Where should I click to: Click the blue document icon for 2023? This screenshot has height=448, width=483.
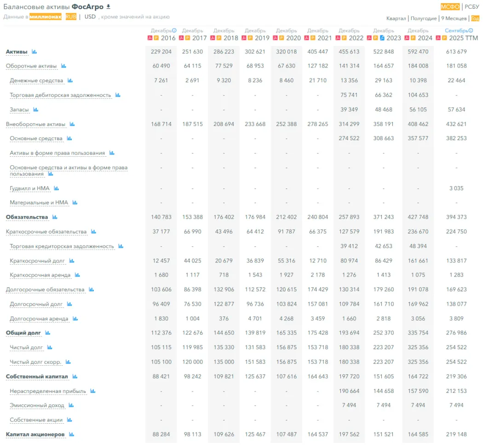pos(382,38)
